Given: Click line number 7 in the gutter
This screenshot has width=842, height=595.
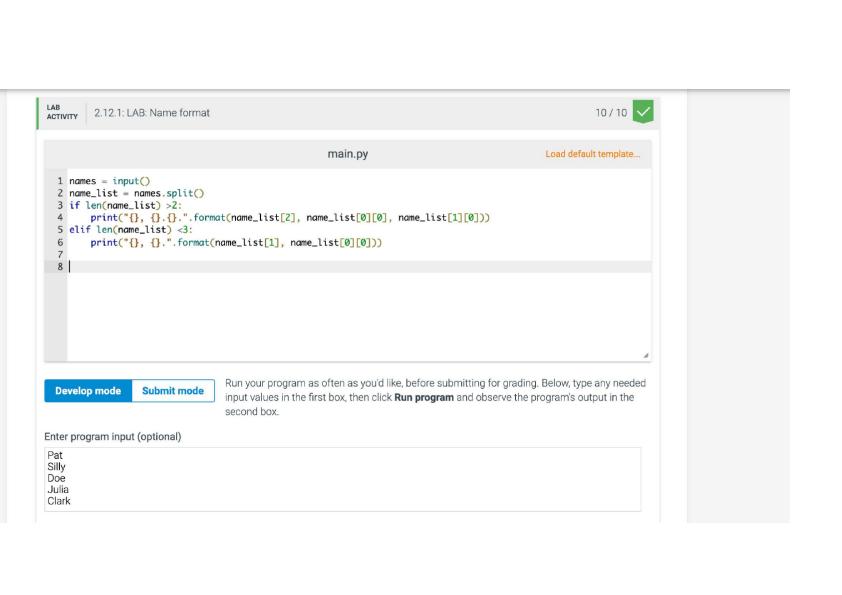Looking at the screenshot, I should pos(60,255).
